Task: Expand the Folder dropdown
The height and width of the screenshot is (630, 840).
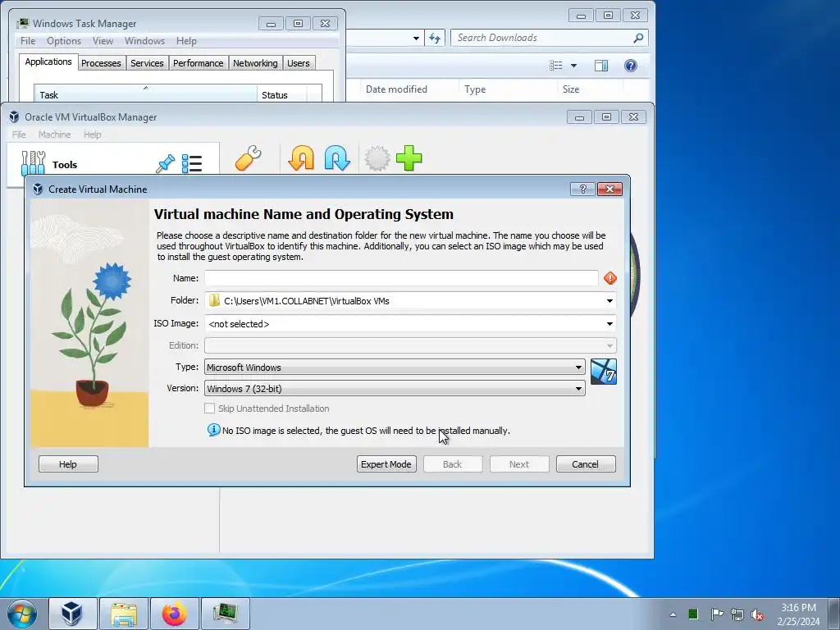Action: pos(609,301)
